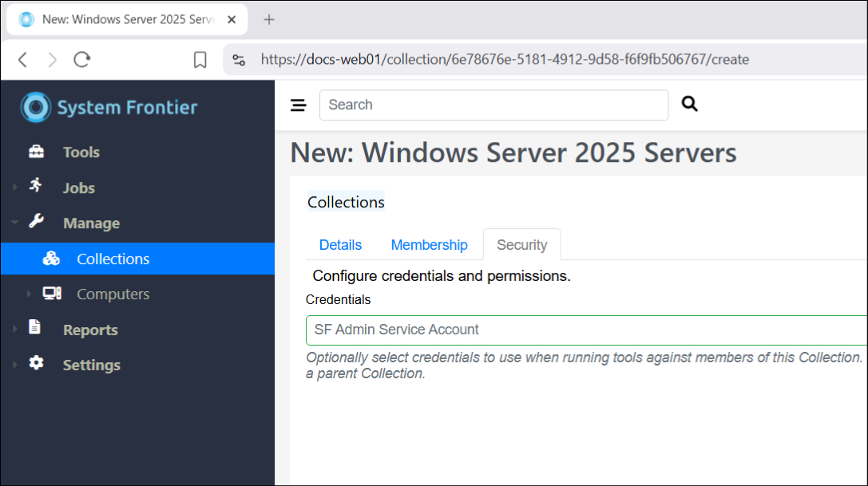Reload the page in browser
The image size is (868, 486).
pos(82,59)
